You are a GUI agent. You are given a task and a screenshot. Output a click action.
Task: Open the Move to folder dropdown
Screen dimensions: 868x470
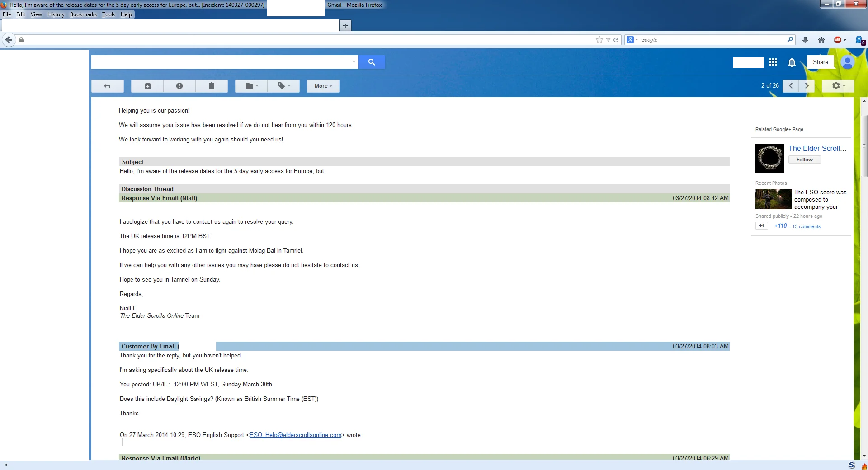click(251, 86)
